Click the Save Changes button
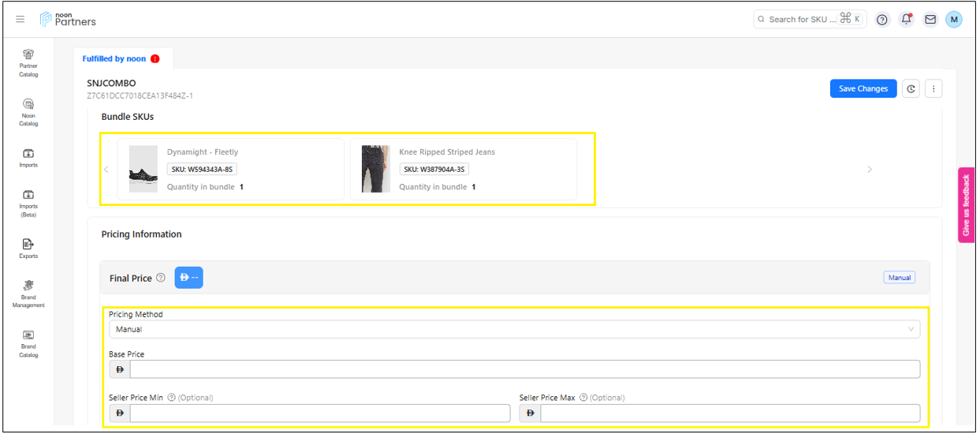This screenshot has height=434, width=980. click(863, 89)
